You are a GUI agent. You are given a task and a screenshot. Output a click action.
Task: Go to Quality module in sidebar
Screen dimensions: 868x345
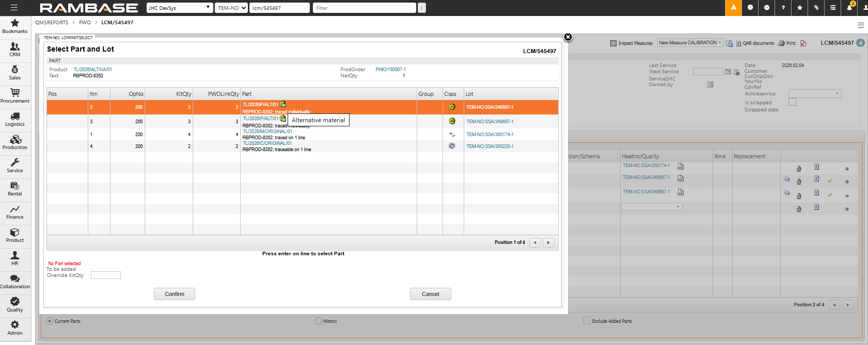coord(15,304)
